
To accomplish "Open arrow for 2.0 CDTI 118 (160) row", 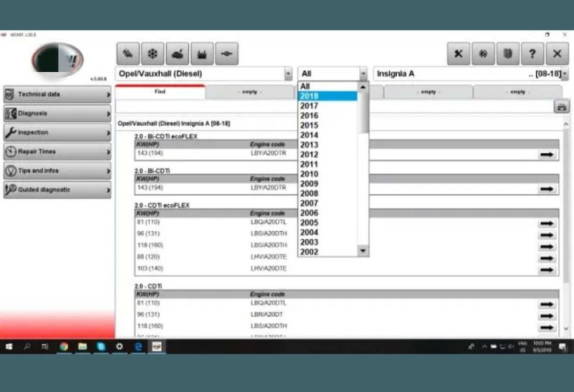I will [546, 328].
